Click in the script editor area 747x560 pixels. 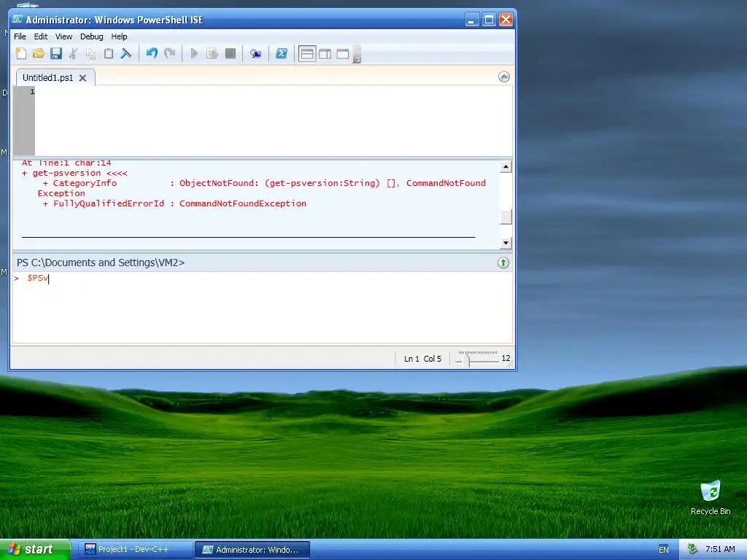[274, 120]
